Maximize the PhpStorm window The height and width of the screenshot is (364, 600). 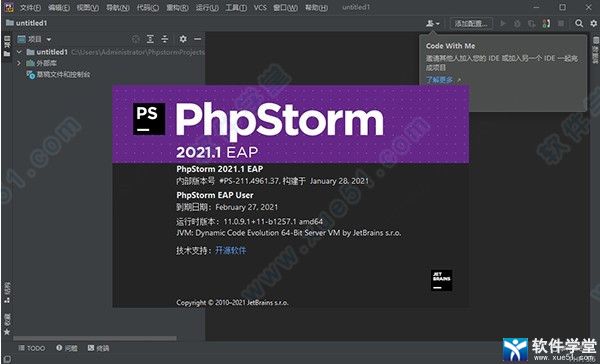click(562, 7)
